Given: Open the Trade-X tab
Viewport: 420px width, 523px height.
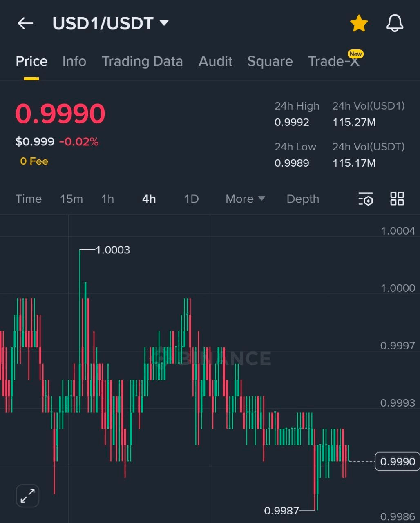Looking at the screenshot, I should point(333,61).
